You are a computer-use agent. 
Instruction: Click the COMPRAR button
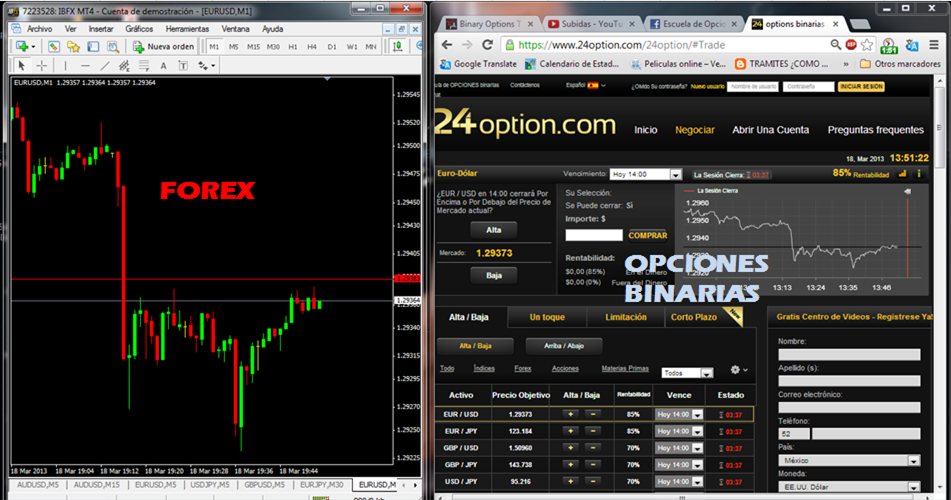pos(648,235)
